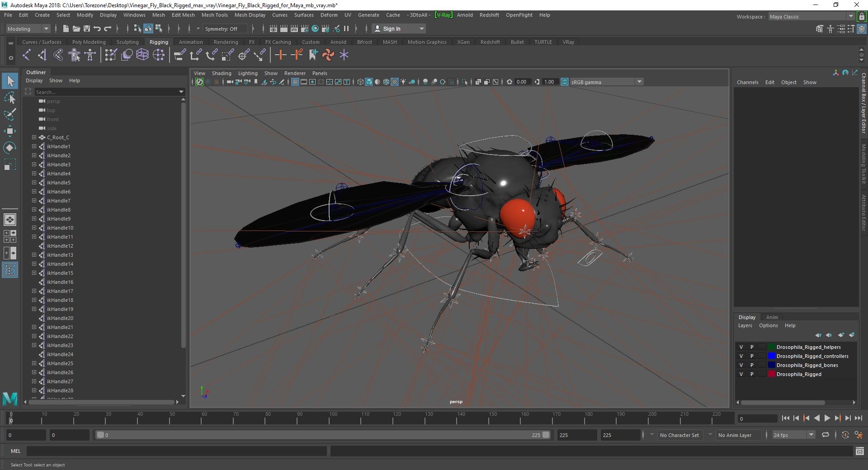Go to end of playback range

[x=859, y=418]
